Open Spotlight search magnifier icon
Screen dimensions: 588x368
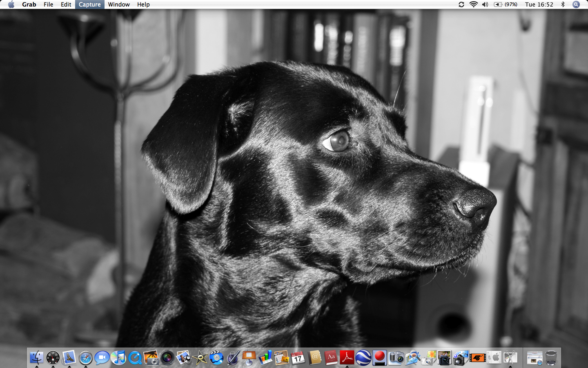pyautogui.click(x=576, y=4)
